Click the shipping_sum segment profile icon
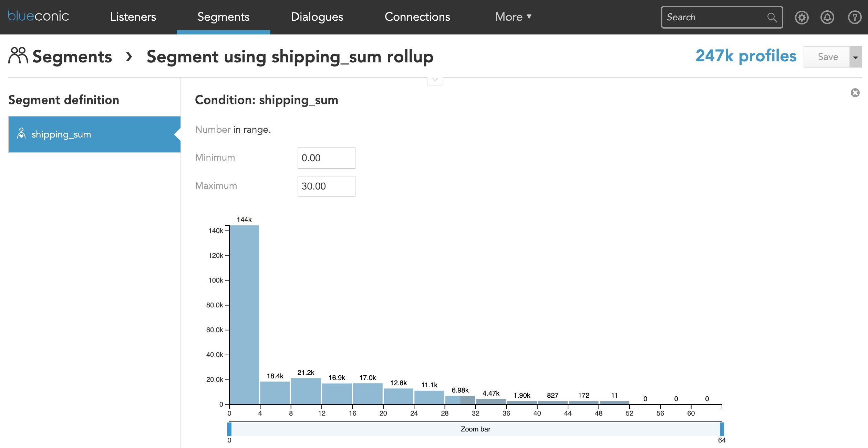The width and height of the screenshot is (868, 448). coord(21,134)
